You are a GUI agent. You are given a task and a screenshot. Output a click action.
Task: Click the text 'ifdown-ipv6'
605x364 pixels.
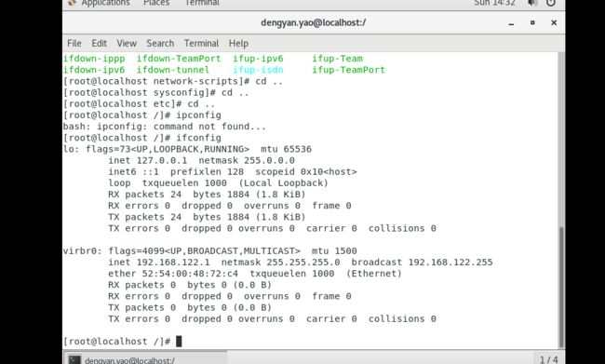(94, 70)
